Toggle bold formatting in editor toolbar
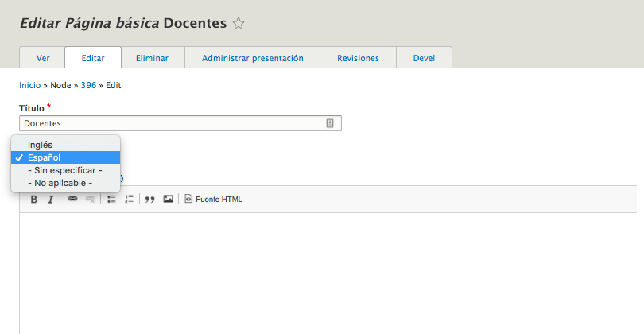 [x=34, y=200]
